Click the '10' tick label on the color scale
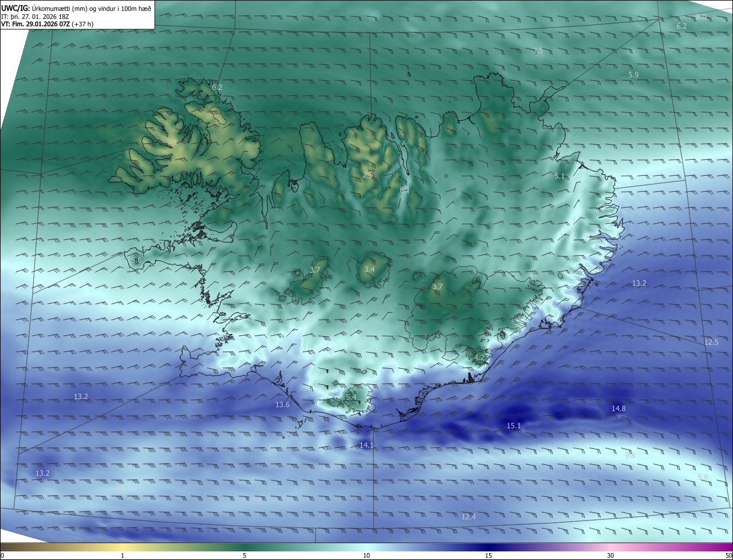Image resolution: width=733 pixels, height=560 pixels. [366, 555]
